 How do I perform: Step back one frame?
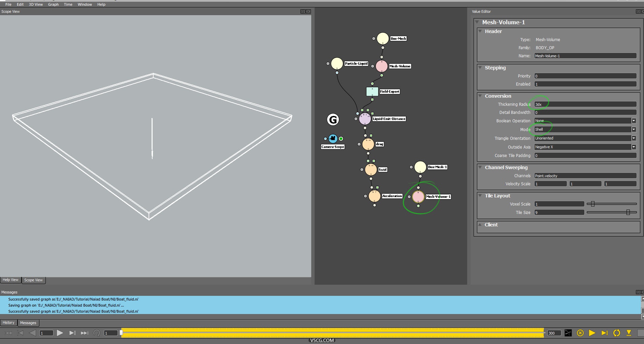(20, 333)
